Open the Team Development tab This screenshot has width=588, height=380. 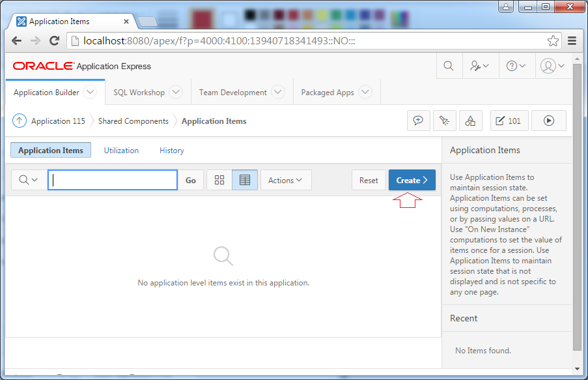[x=233, y=93]
